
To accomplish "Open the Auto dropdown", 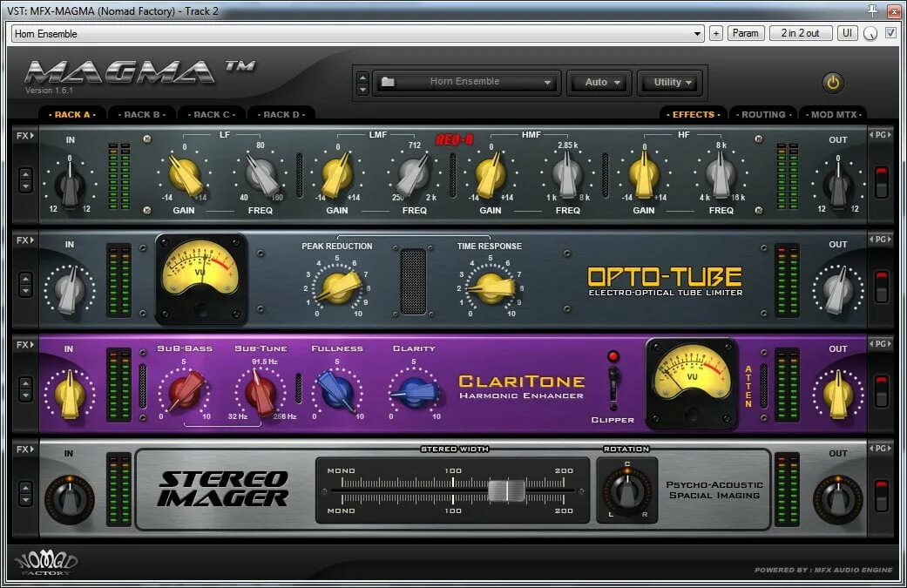I will (x=601, y=82).
